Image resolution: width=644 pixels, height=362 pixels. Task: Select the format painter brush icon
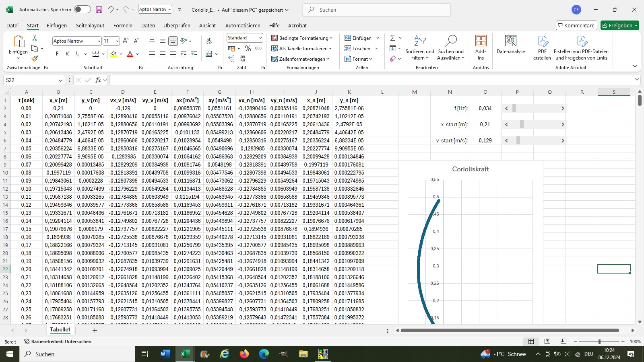point(35,58)
